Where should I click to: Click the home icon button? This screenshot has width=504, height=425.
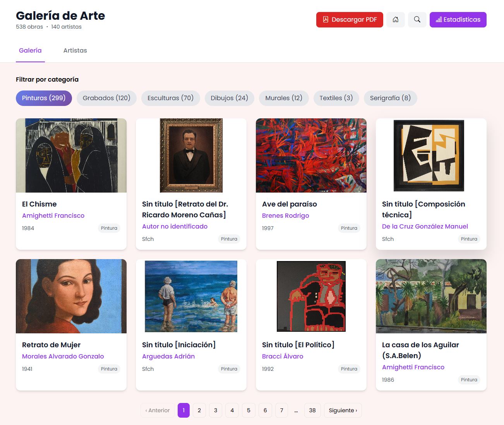[x=395, y=20]
